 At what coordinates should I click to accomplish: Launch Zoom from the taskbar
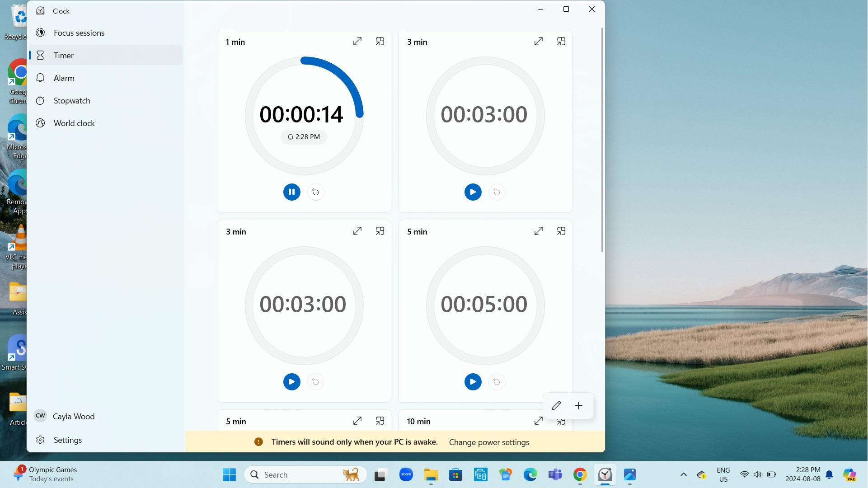(406, 474)
